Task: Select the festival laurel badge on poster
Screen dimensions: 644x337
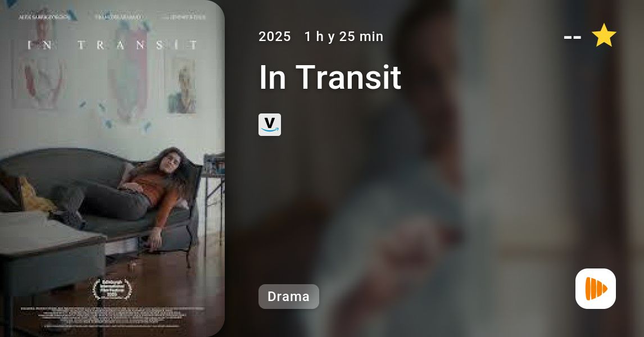Action: tap(112, 289)
